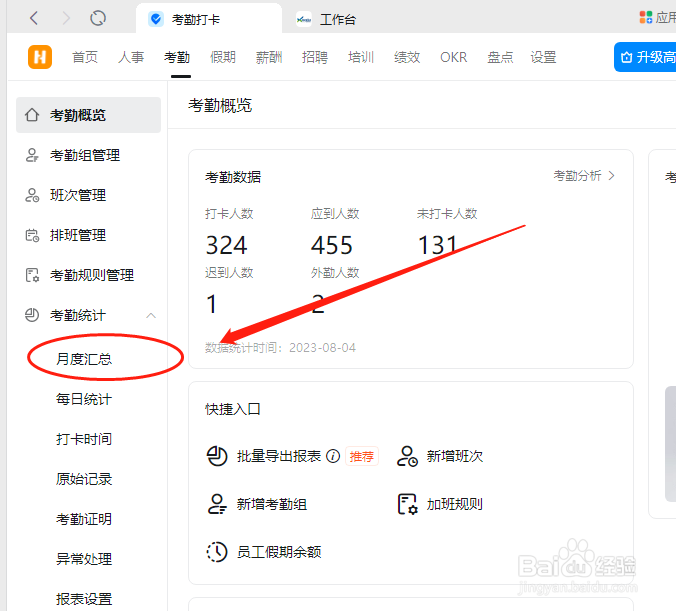The image size is (676, 611).
Task: Open 打卡时间 under 考勤统计
Action: coord(84,439)
